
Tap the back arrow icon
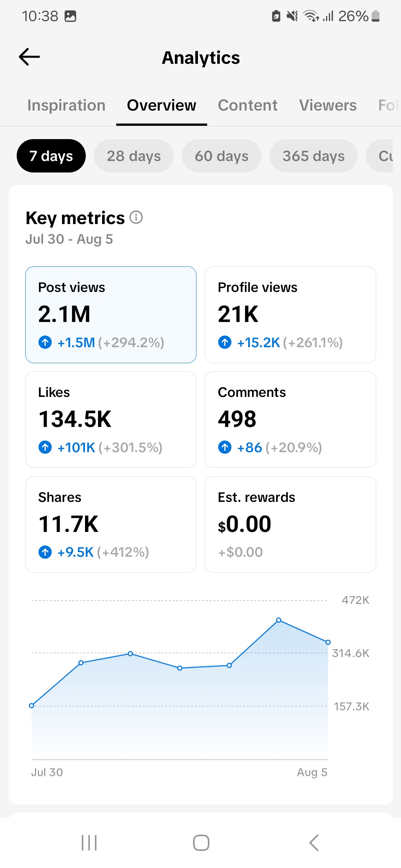[x=29, y=57]
